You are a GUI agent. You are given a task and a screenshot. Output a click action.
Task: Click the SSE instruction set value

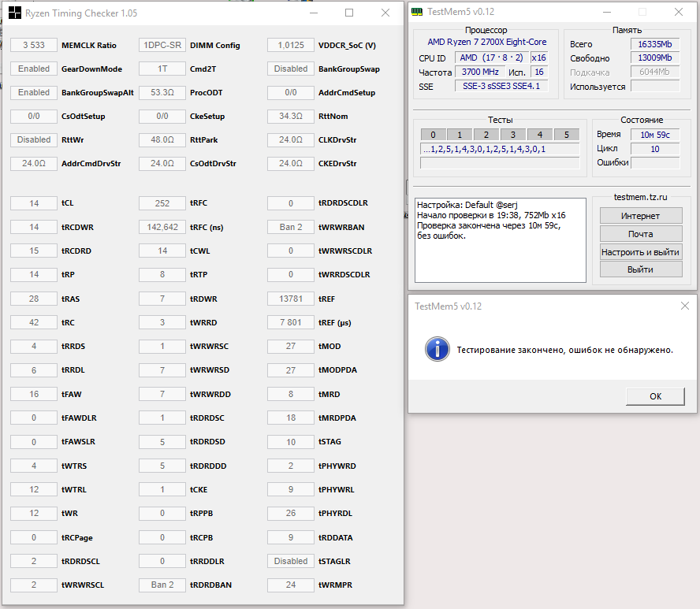501,86
